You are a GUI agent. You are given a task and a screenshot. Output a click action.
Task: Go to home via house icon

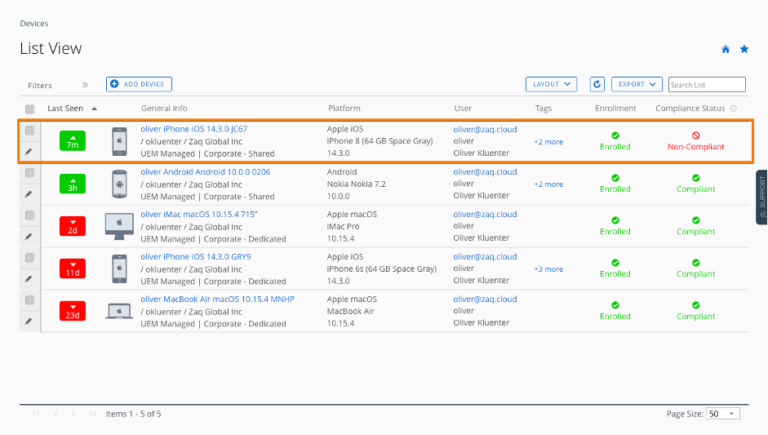(x=725, y=49)
